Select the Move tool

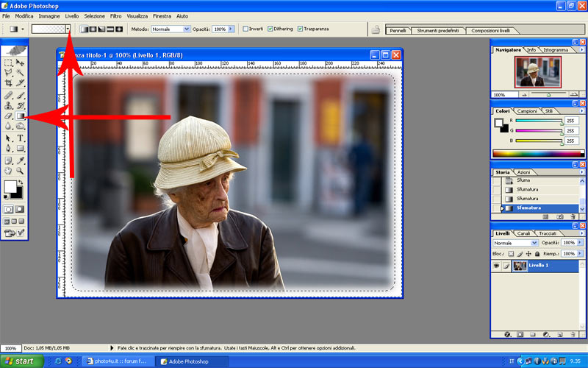(x=21, y=63)
